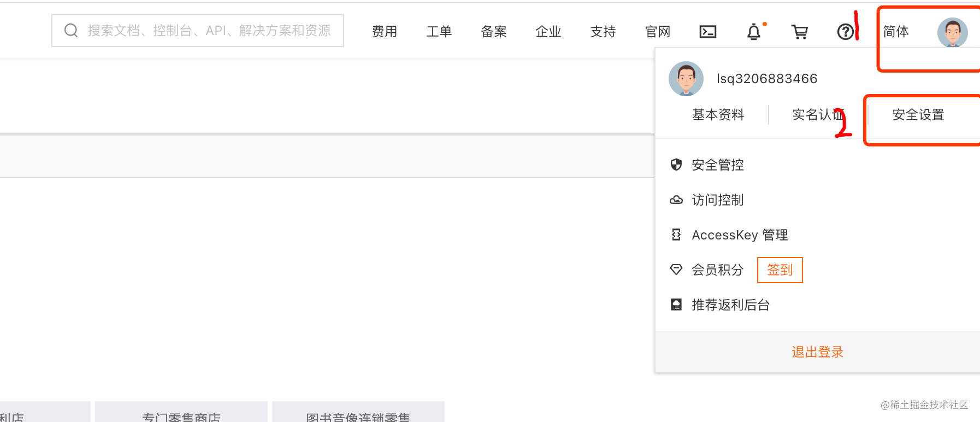Click the shield icon beside 安全管控

pyautogui.click(x=676, y=165)
